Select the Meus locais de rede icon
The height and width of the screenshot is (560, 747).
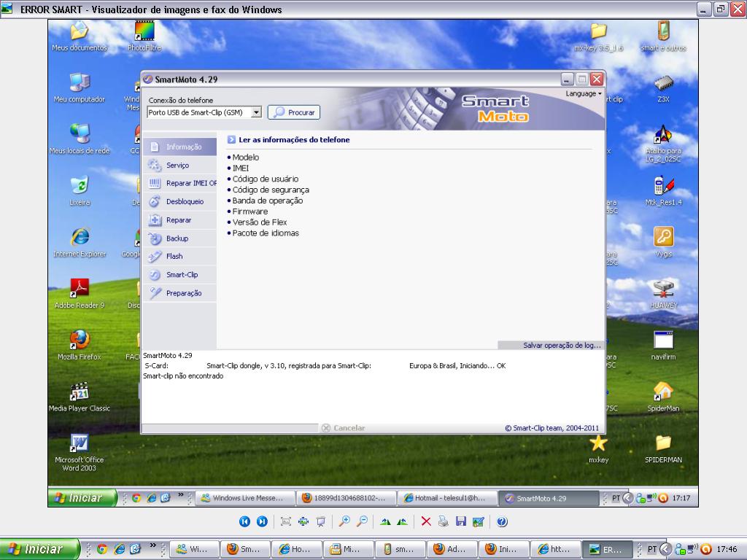(x=79, y=139)
